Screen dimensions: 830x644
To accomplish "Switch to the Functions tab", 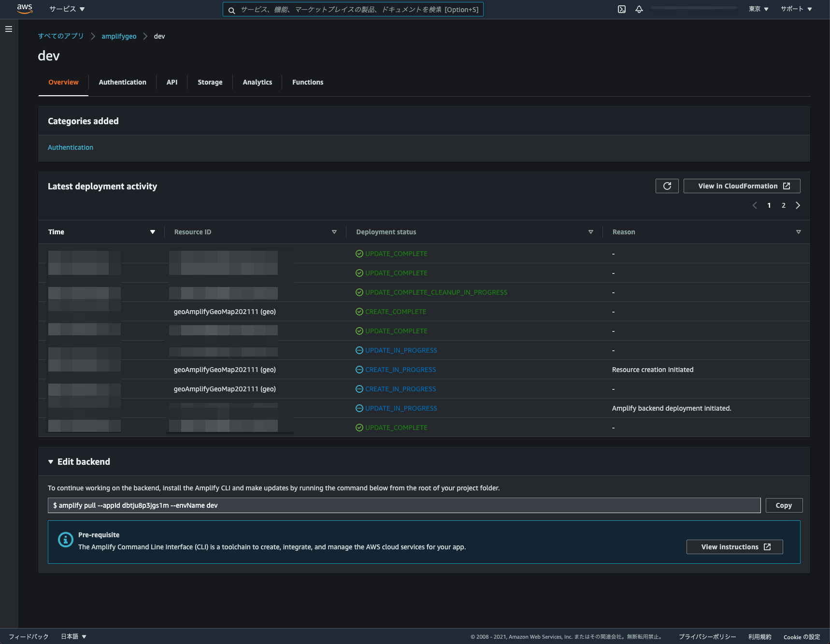I will (308, 82).
